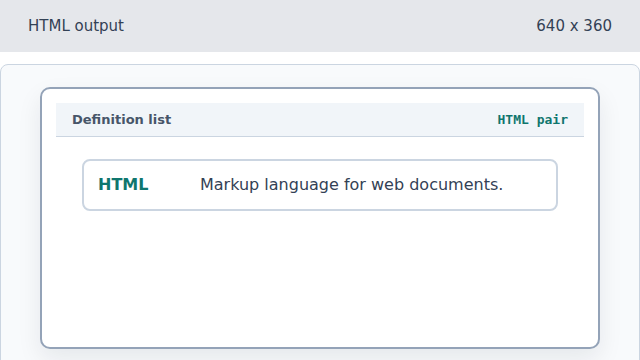Click the 'Definition list' heading
The width and height of the screenshot is (640, 360).
[x=122, y=120]
